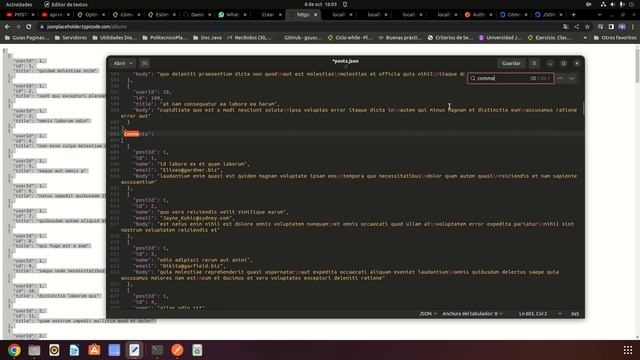Open the LibreOffice Writer dock icon
The width and height of the screenshot is (640, 360).
(74, 350)
